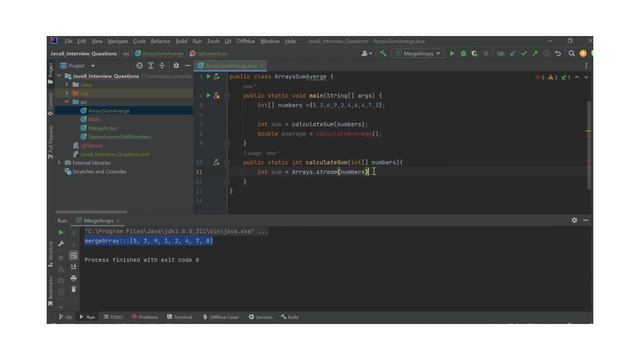Expand the .idea folder

click(67, 84)
